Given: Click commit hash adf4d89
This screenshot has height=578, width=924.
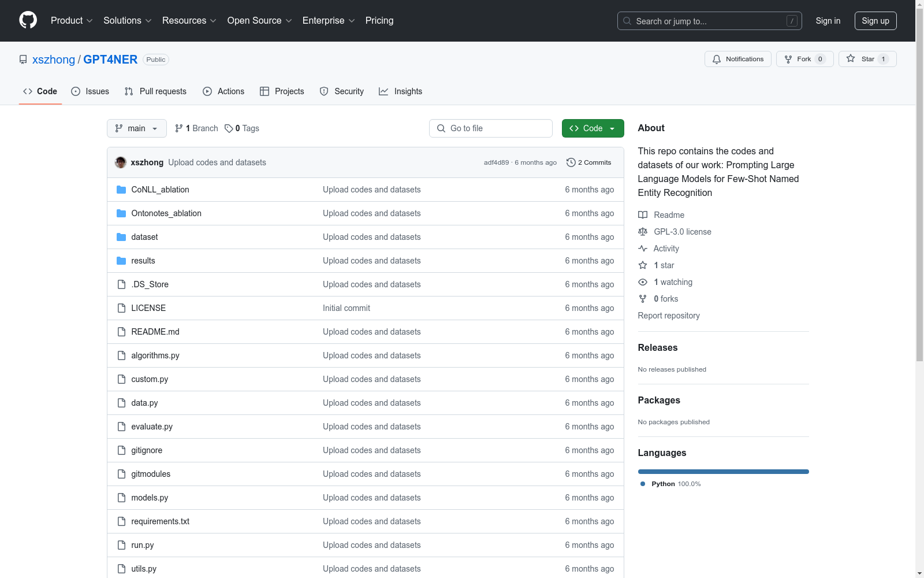Looking at the screenshot, I should point(497,162).
